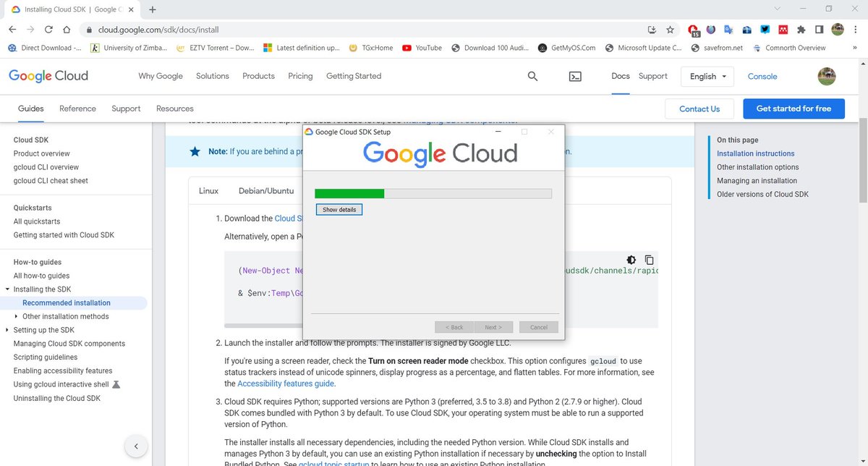Switch to the Resources tab
This screenshot has height=466, width=868.
click(x=175, y=109)
